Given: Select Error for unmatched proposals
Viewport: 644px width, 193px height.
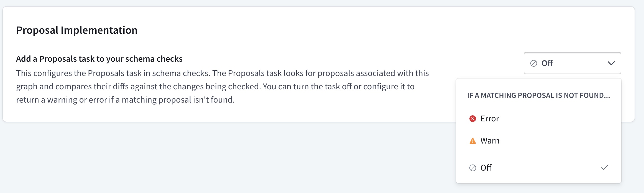Looking at the screenshot, I should (x=489, y=118).
